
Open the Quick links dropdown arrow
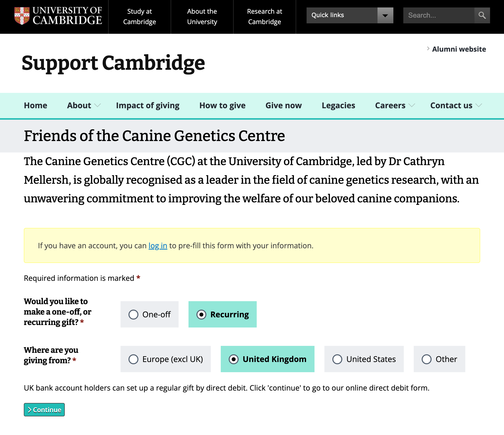pos(385,15)
